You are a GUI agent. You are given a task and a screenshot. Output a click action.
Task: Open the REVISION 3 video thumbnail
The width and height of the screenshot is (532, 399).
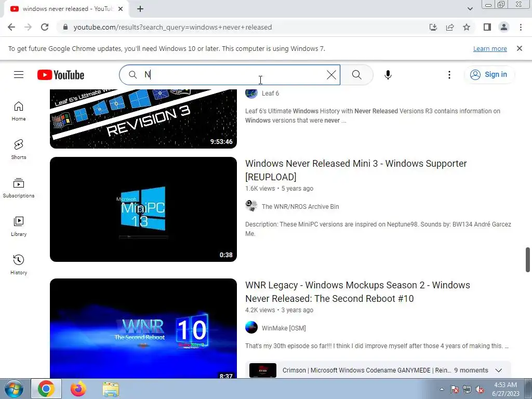tap(143, 119)
